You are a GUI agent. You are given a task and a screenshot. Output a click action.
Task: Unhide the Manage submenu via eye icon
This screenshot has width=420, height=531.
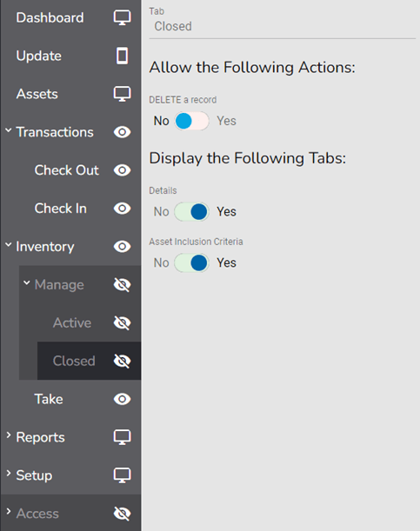coord(122,285)
